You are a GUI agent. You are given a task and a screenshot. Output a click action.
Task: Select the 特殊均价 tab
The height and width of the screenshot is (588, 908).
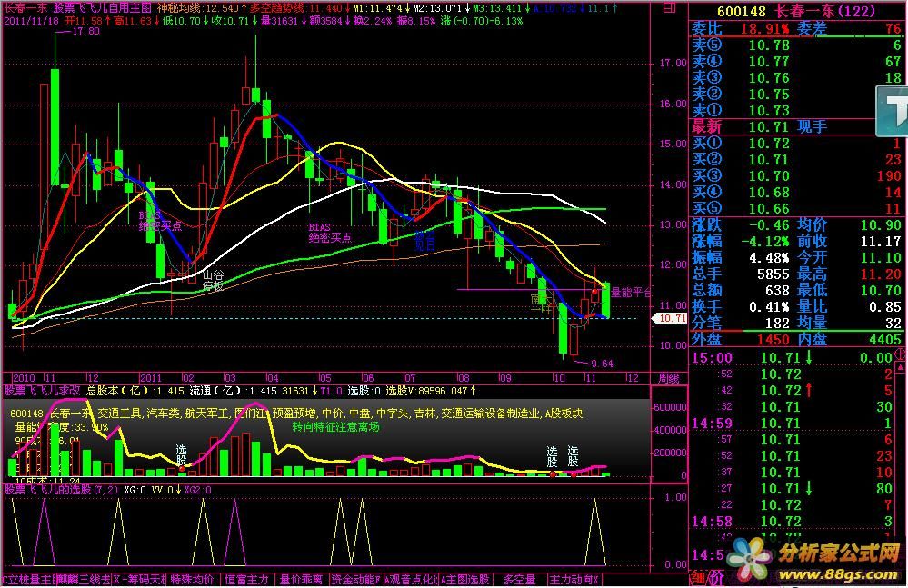[193, 579]
